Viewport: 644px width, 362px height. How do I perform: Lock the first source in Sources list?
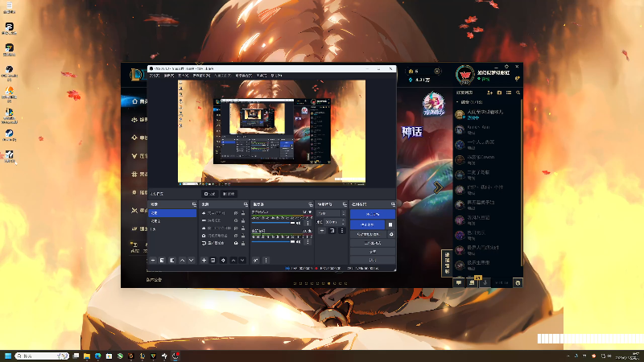tap(243, 213)
